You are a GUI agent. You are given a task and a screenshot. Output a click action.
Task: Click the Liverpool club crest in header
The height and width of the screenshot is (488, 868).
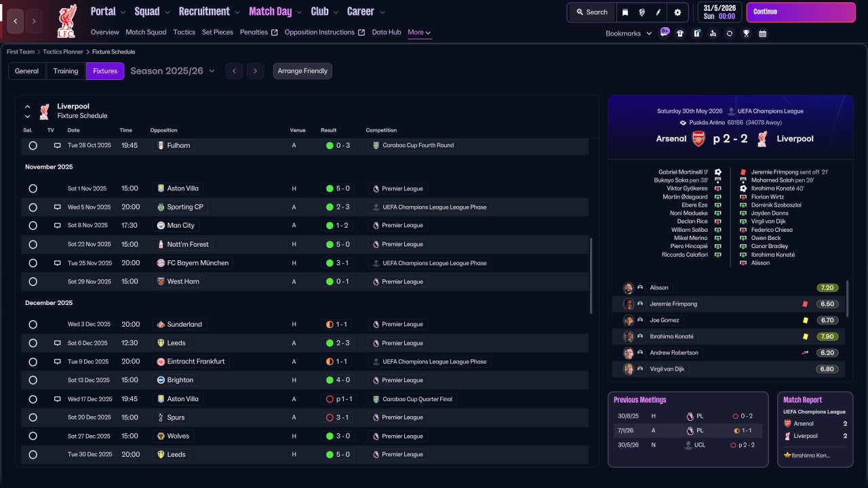point(66,20)
